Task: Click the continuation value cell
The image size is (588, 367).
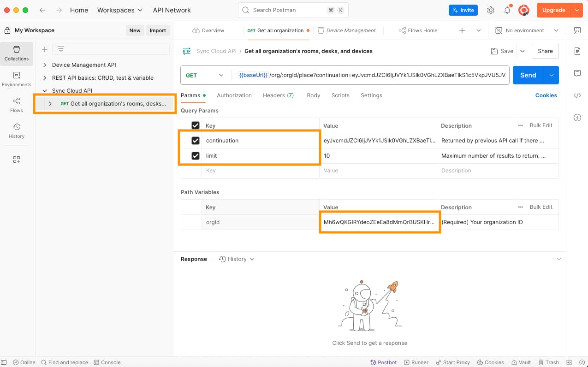Action: coord(378,141)
